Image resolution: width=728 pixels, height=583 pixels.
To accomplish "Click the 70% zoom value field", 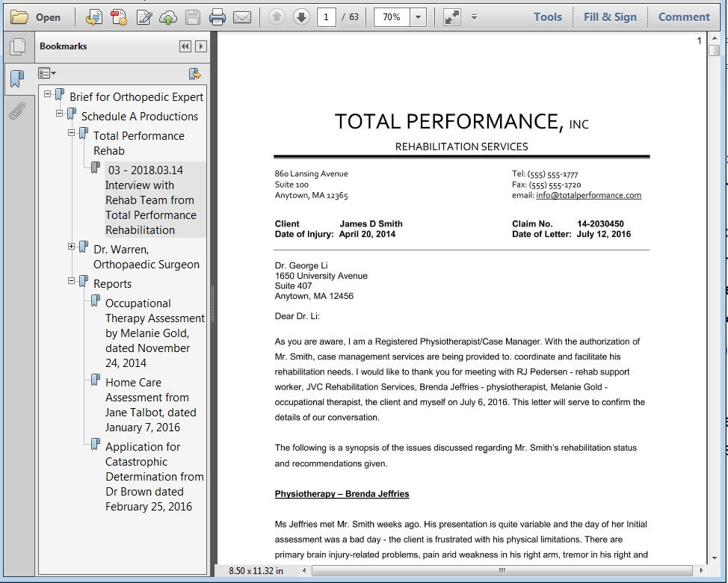I will (x=392, y=17).
